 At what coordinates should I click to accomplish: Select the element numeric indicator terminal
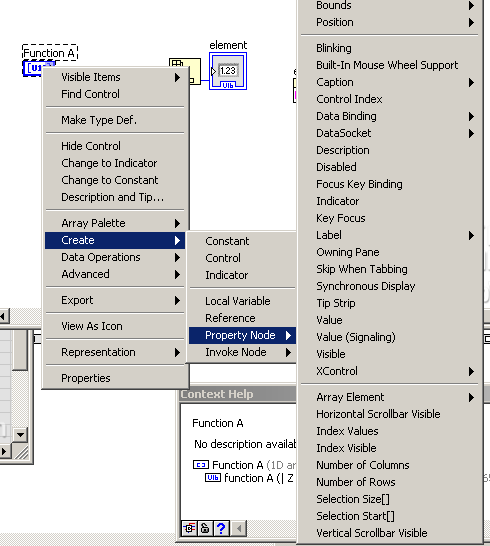[x=228, y=71]
